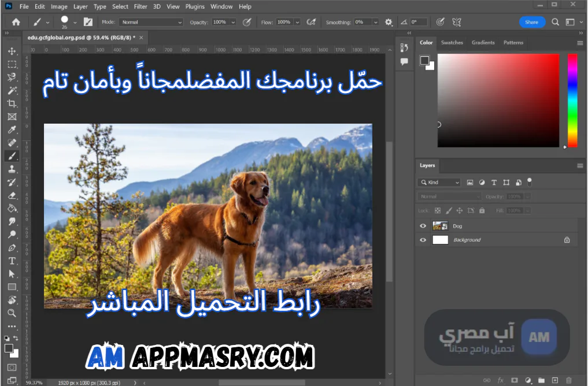
Task: Open the smoothing options gear
Action: 389,22
